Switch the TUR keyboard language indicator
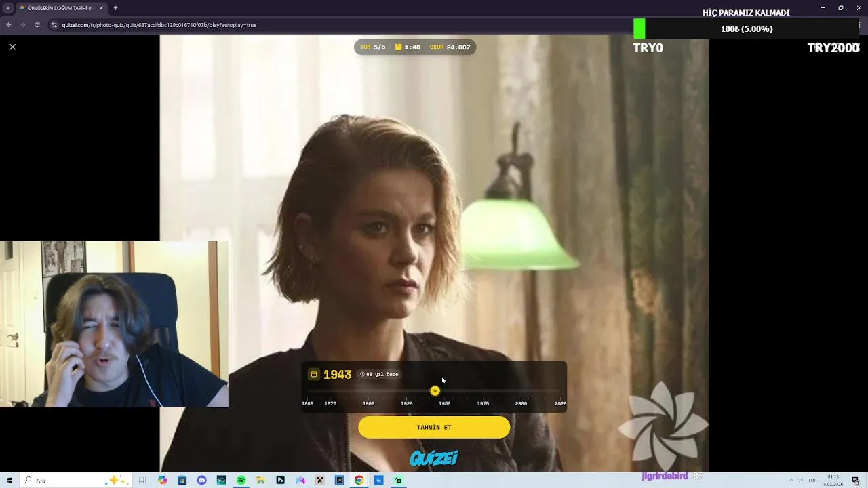Image resolution: width=868 pixels, height=488 pixels. tap(812, 480)
